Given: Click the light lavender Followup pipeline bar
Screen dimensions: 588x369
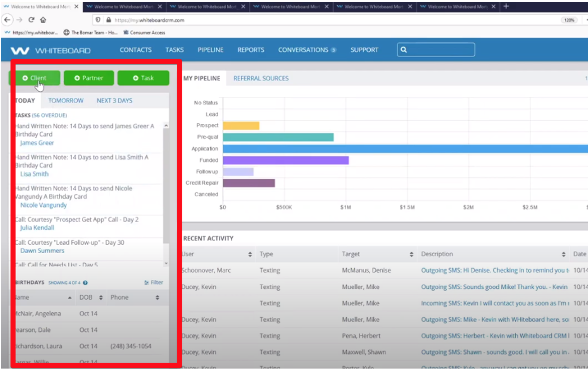Looking at the screenshot, I should point(238,171).
